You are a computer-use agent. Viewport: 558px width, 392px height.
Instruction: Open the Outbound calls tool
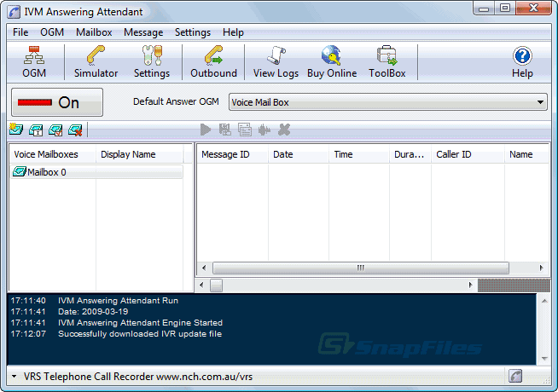213,62
